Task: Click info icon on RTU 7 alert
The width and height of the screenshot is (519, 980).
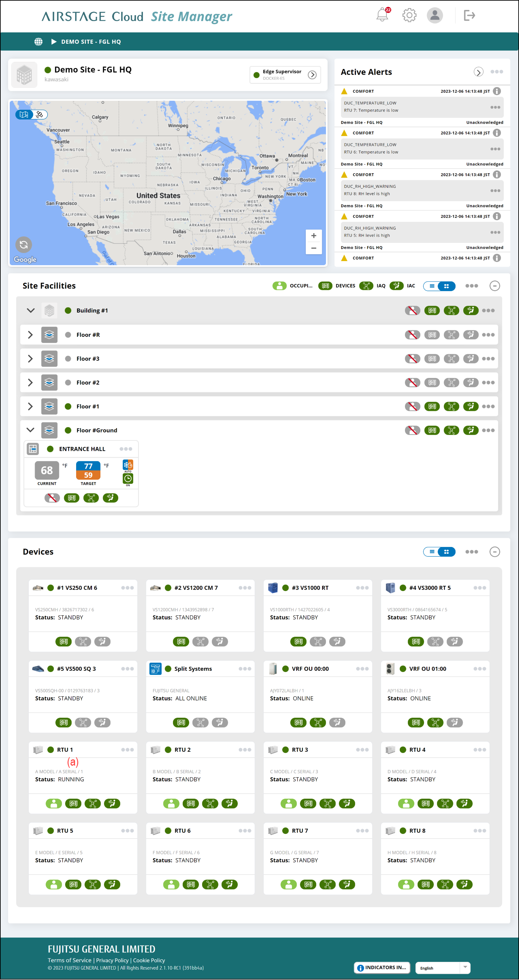Action: tap(497, 91)
